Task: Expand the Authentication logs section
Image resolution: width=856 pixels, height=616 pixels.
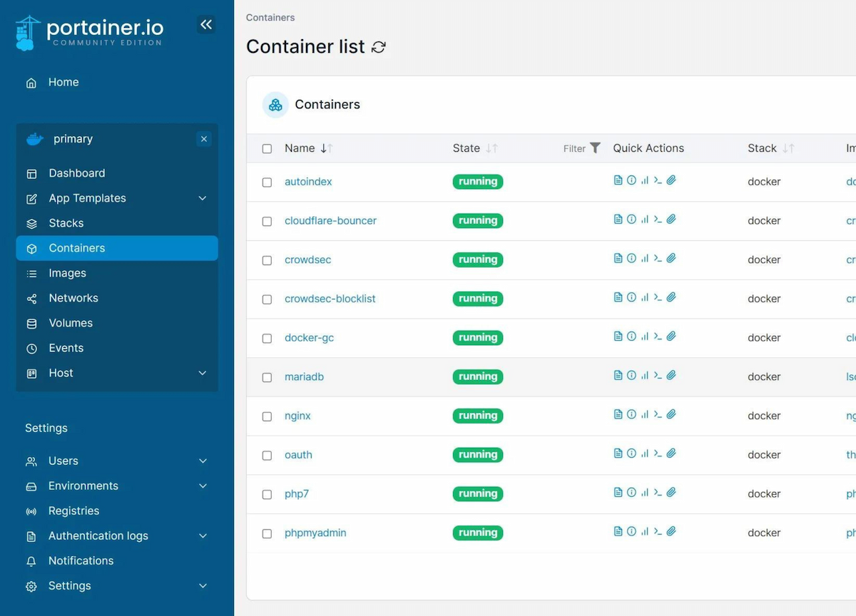Action: pos(203,535)
